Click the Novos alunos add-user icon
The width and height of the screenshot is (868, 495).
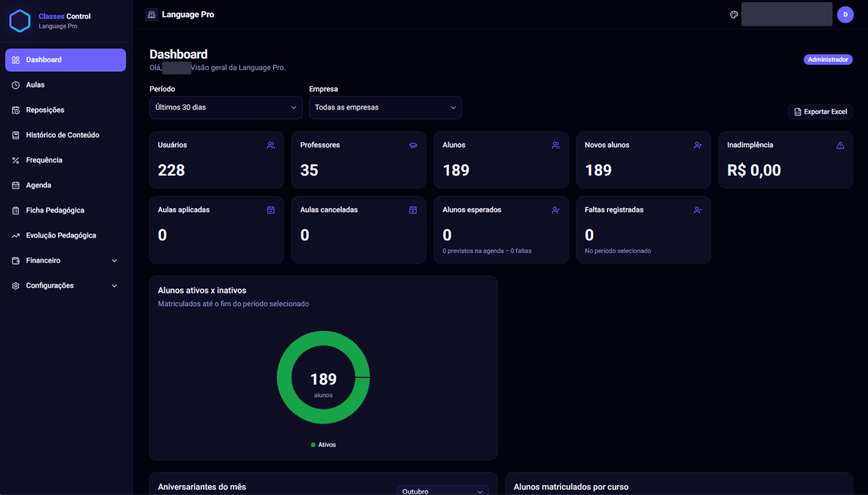click(x=698, y=145)
